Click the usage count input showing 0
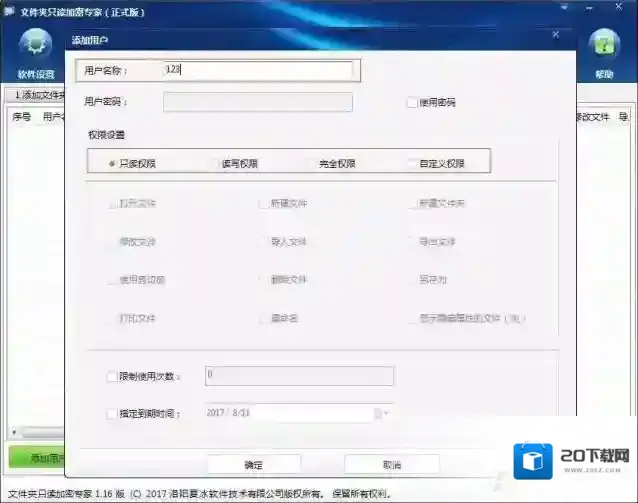Viewport: 638px width, 503px height. (299, 376)
